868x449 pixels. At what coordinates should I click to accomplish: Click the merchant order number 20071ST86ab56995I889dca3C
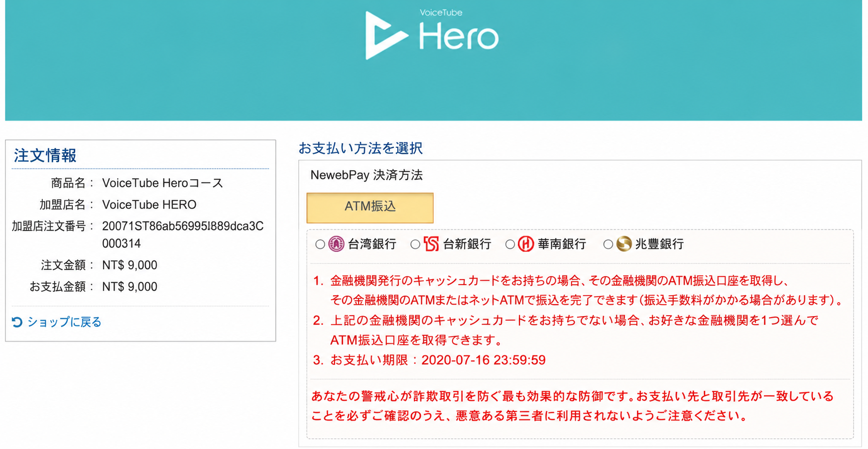(x=183, y=226)
